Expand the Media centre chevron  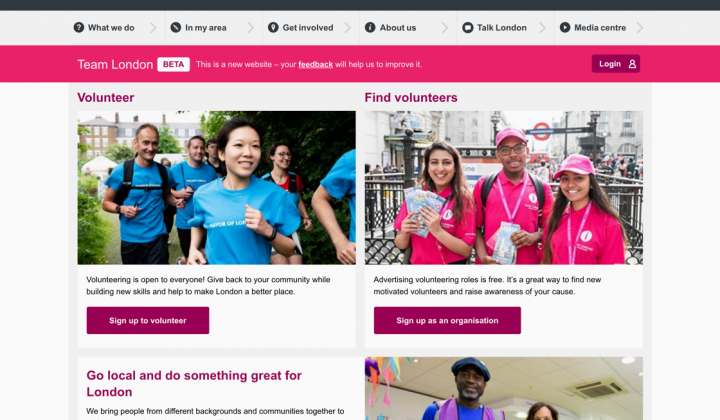click(x=640, y=28)
